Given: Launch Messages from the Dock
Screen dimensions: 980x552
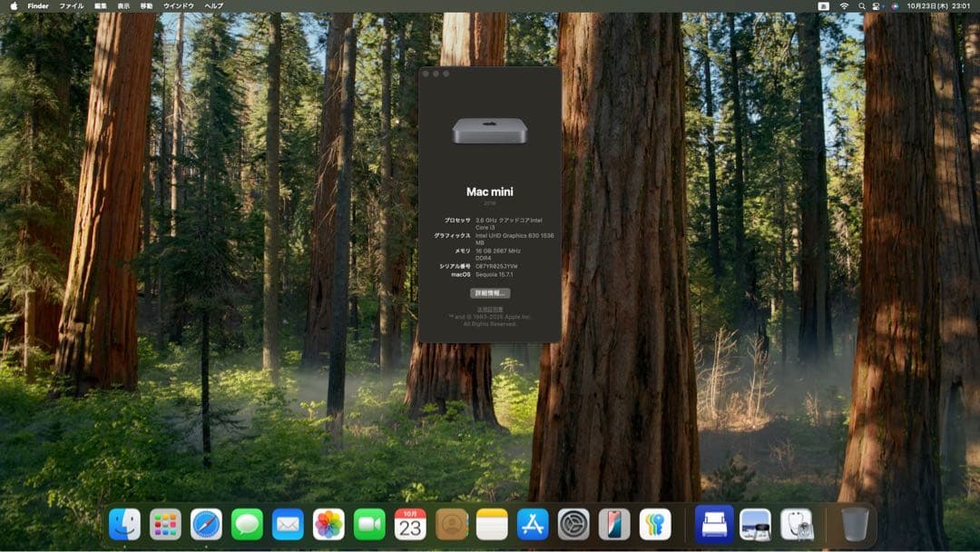Looking at the screenshot, I should tap(245, 525).
